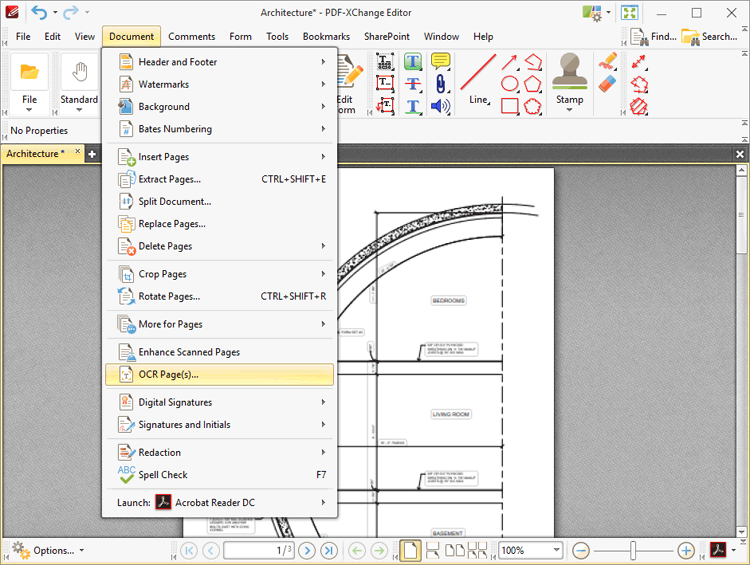
Task: Choose Extract Pages... from the menu
Action: (220, 179)
